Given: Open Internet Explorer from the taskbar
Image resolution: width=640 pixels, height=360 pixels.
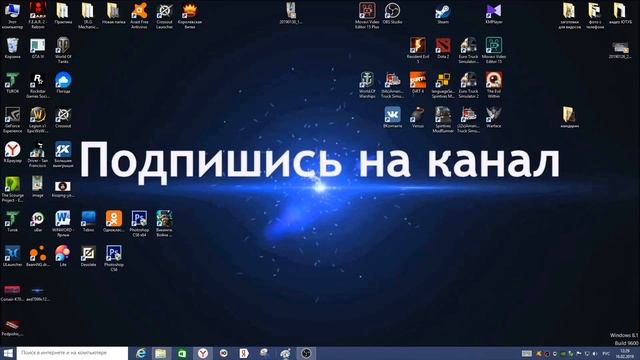Looking at the screenshot, I should pyautogui.click(x=141, y=353).
